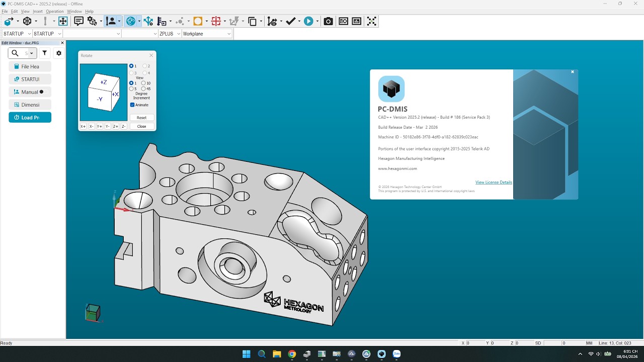
Task: Open the chart display window icon
Action: [357, 21]
